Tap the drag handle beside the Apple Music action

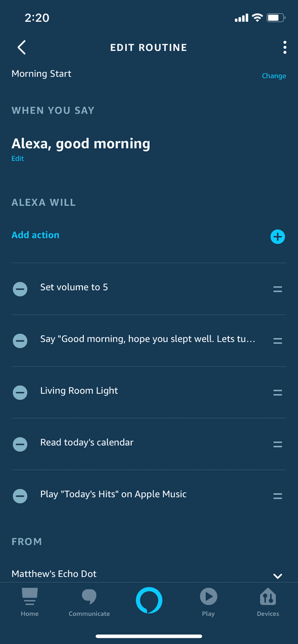coord(277,496)
